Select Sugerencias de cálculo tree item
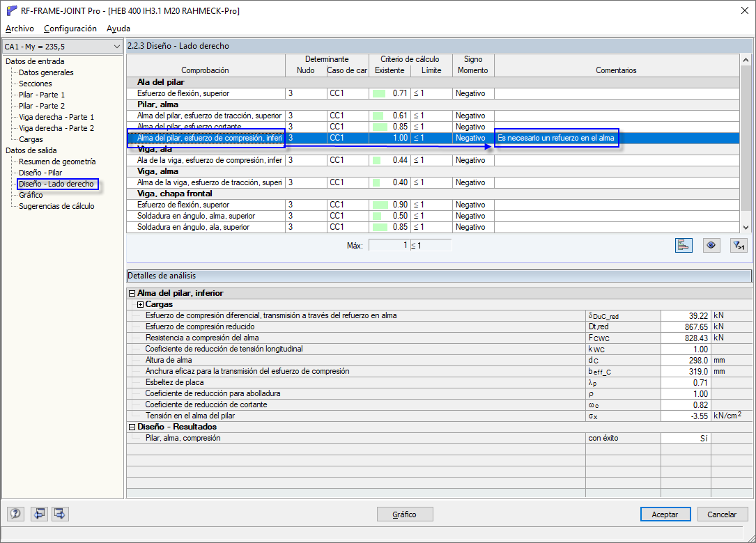 point(56,206)
